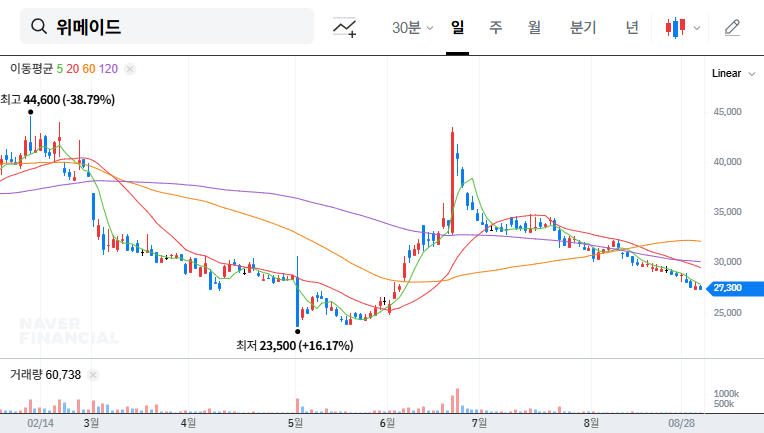Click the 6월 date axis label

[x=387, y=423]
